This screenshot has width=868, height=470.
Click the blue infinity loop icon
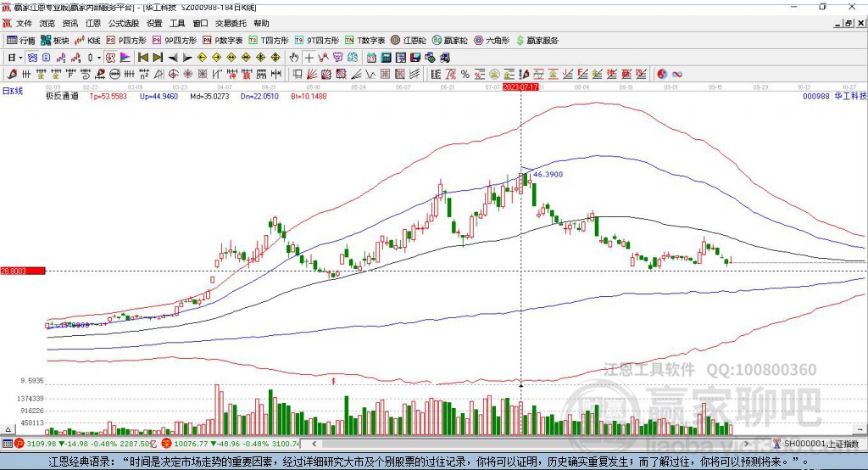coord(677,74)
